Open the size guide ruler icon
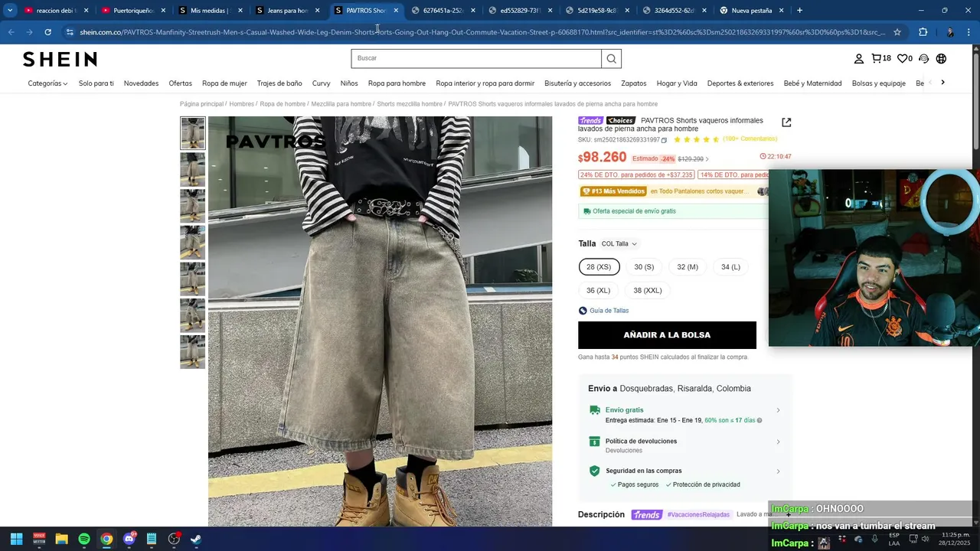Screen dimensions: 980x551 (583, 311)
